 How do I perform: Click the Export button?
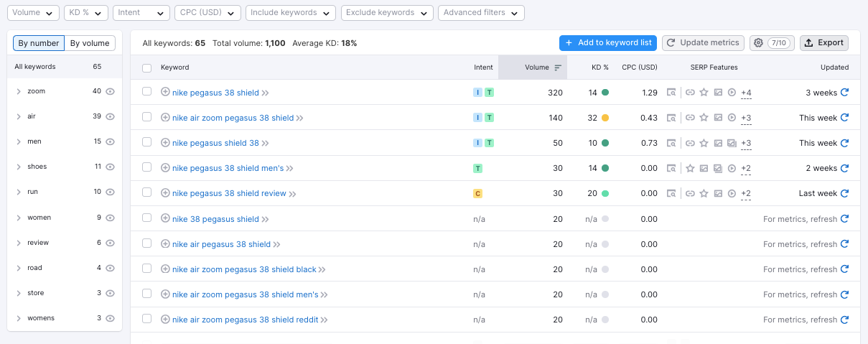(823, 43)
